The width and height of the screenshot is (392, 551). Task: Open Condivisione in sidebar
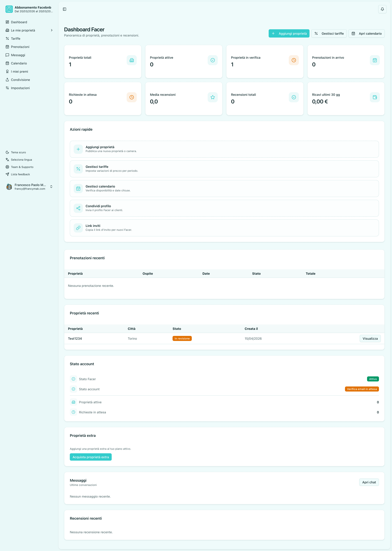click(29, 80)
